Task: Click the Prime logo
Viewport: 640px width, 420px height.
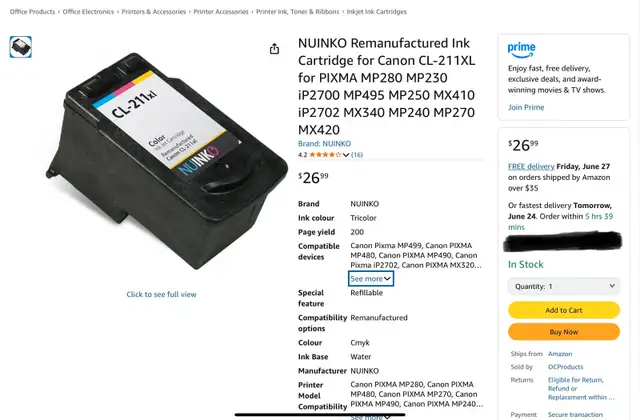Action: (x=521, y=50)
